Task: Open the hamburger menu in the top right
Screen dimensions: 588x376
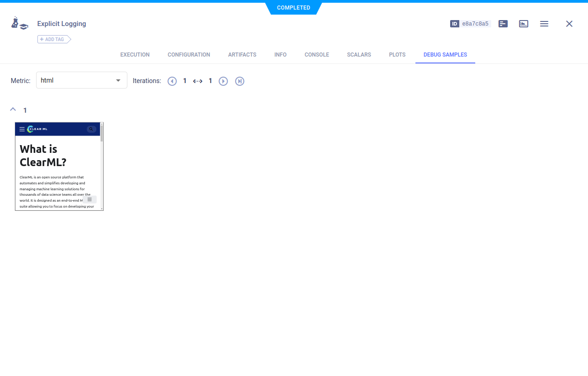Action: coord(544,24)
